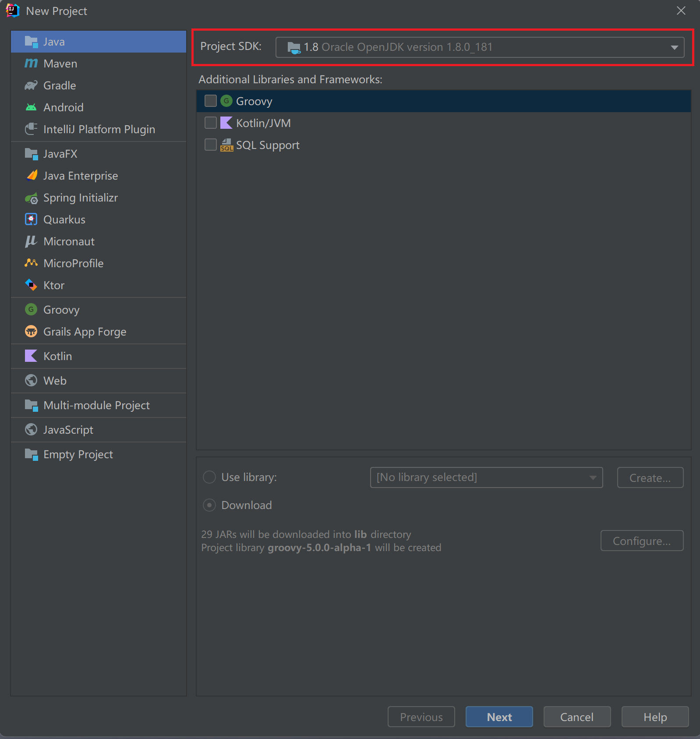Click the '1.8 Oracle OpenJDK version' SDK text
700x739 pixels.
coord(398,47)
